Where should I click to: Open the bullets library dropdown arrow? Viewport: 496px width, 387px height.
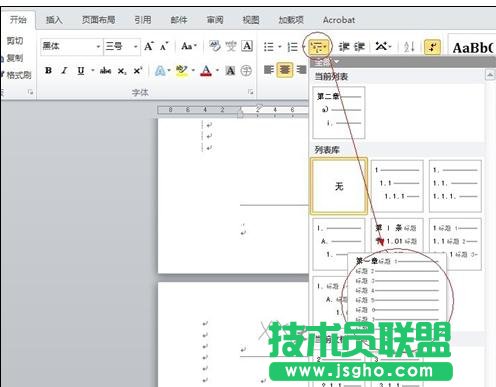click(x=280, y=47)
